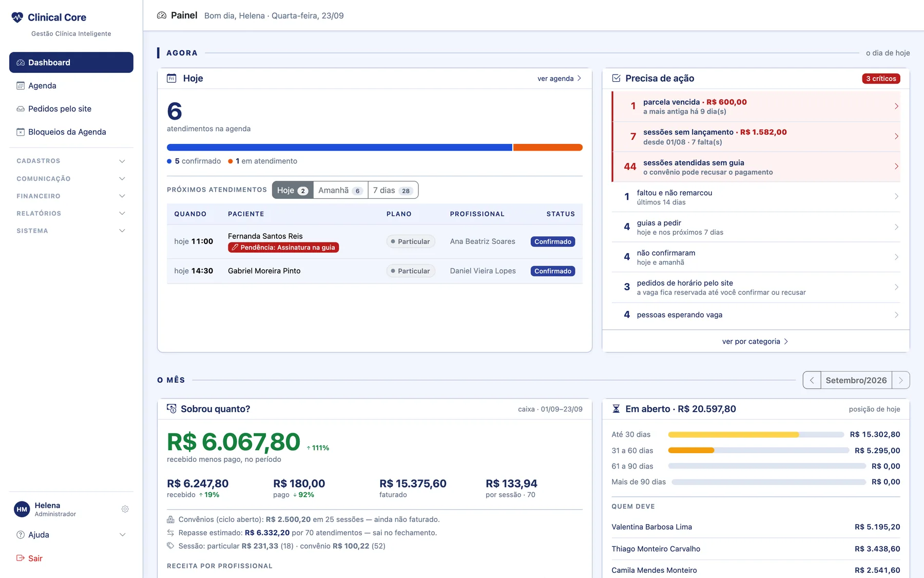Image resolution: width=924 pixels, height=578 pixels.
Task: Click Confirmado status for Gabriel Moreira Pinto
Action: (553, 271)
